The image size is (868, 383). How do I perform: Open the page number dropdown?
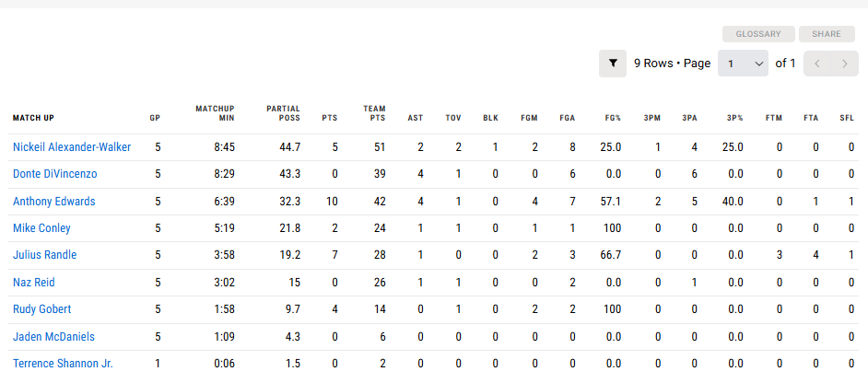(x=743, y=64)
